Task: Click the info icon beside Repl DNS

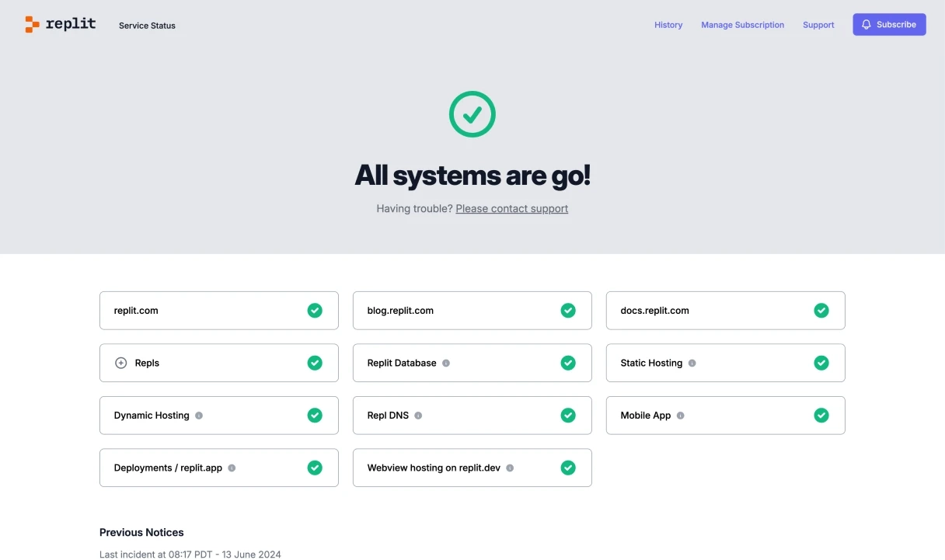Action: 418,416
